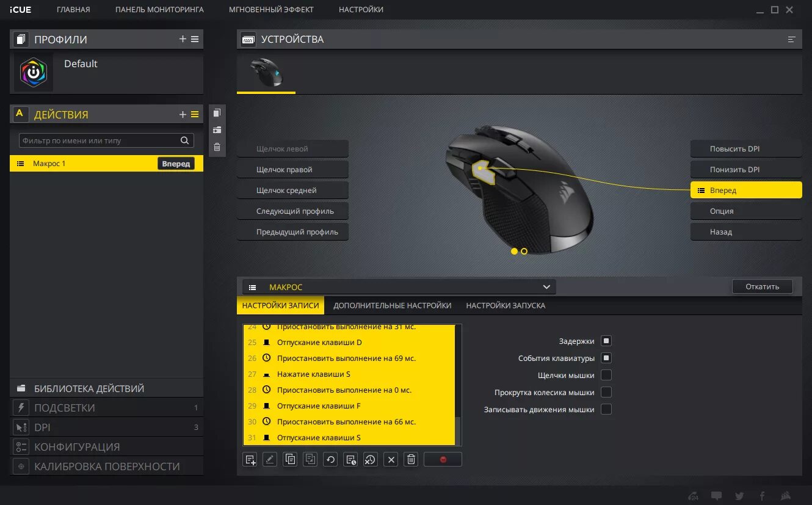Click the Default profile icon
The width and height of the screenshot is (812, 505).
34,73
